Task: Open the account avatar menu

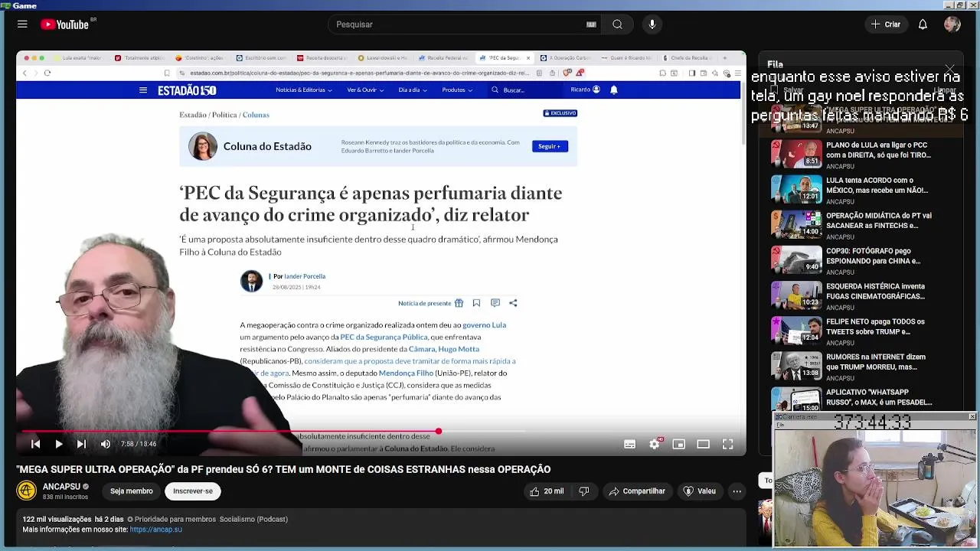Action: [x=952, y=24]
